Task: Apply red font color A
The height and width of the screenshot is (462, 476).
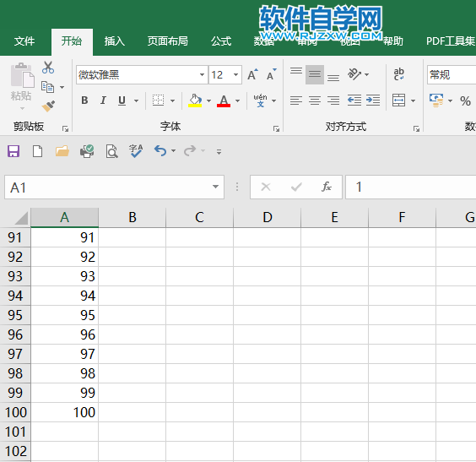Action: coord(224,101)
